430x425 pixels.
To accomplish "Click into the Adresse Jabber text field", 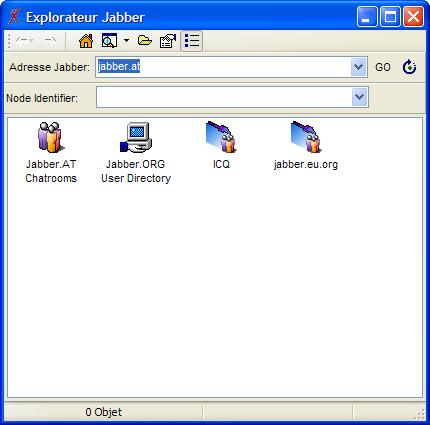I will pos(223,67).
